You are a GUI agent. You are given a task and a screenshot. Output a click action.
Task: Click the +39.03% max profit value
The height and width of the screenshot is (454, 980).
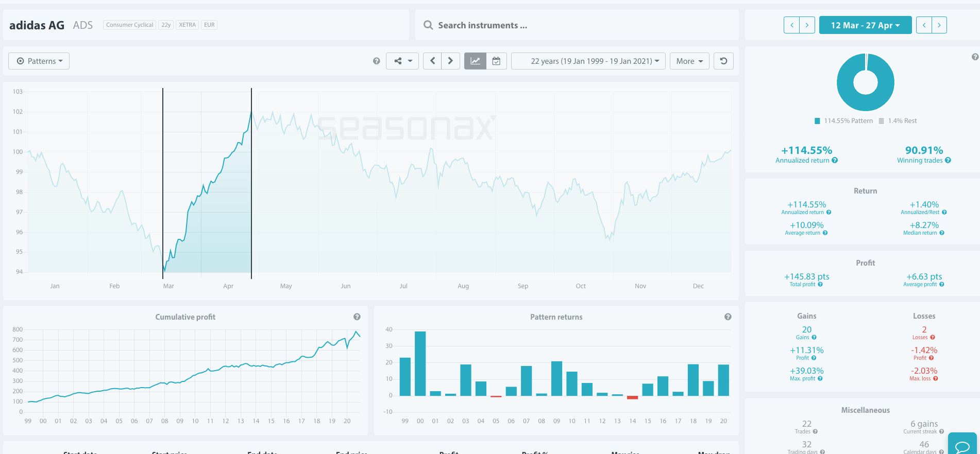[x=806, y=371]
